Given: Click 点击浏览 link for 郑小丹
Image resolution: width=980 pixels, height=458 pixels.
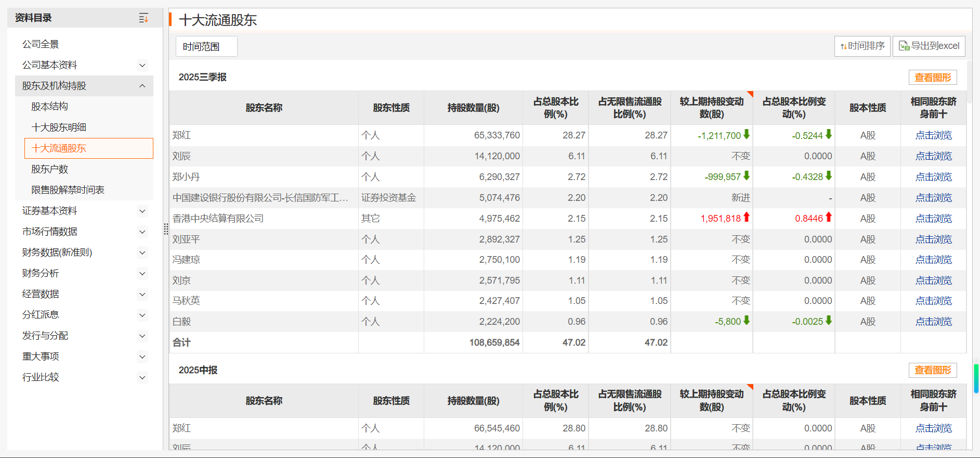Looking at the screenshot, I should point(933,177).
